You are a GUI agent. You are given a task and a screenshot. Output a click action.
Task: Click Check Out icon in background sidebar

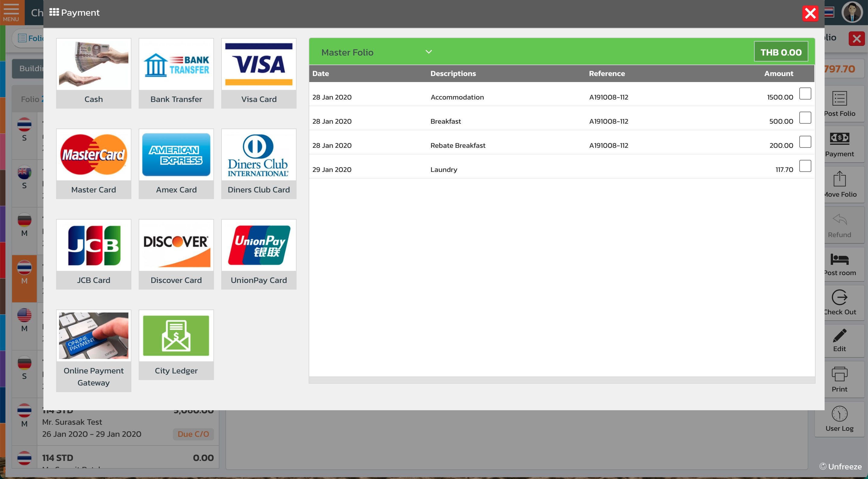point(839,302)
